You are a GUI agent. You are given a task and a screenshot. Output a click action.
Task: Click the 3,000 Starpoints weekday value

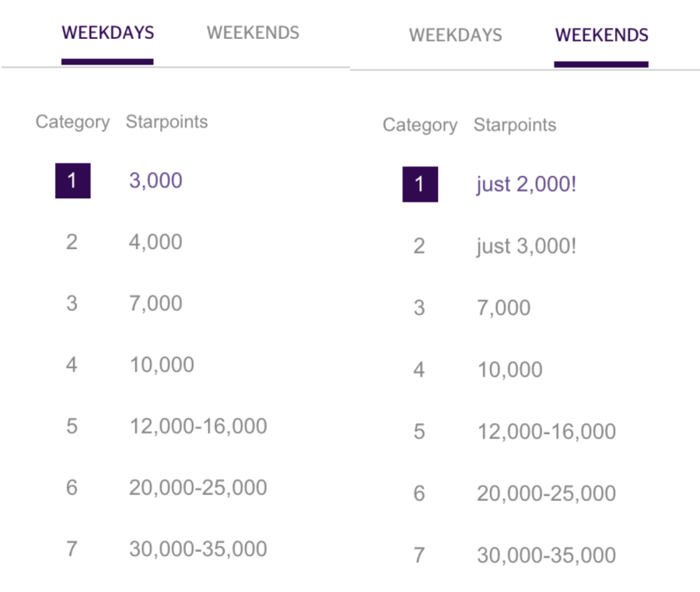coord(156,180)
